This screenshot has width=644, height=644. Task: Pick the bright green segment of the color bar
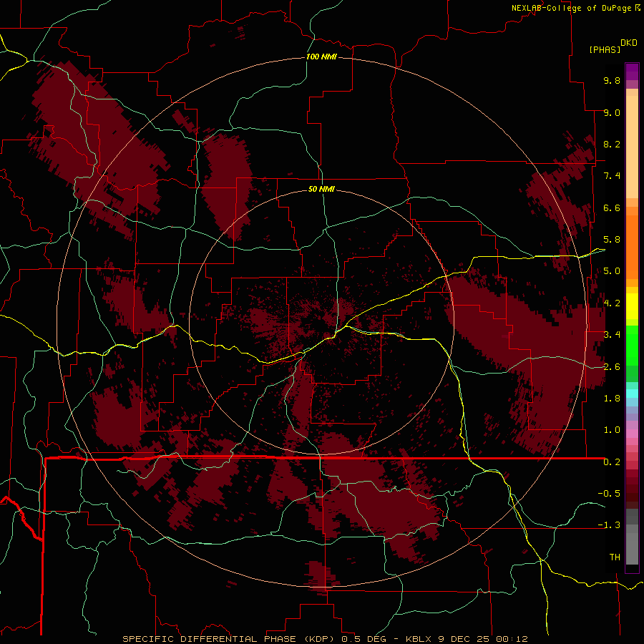click(x=632, y=345)
